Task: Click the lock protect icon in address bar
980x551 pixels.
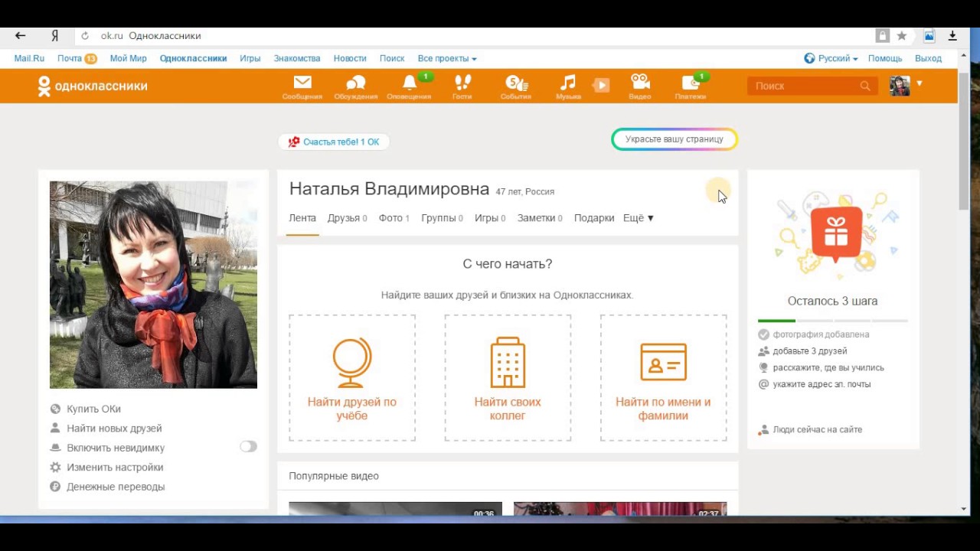Action: click(x=883, y=36)
